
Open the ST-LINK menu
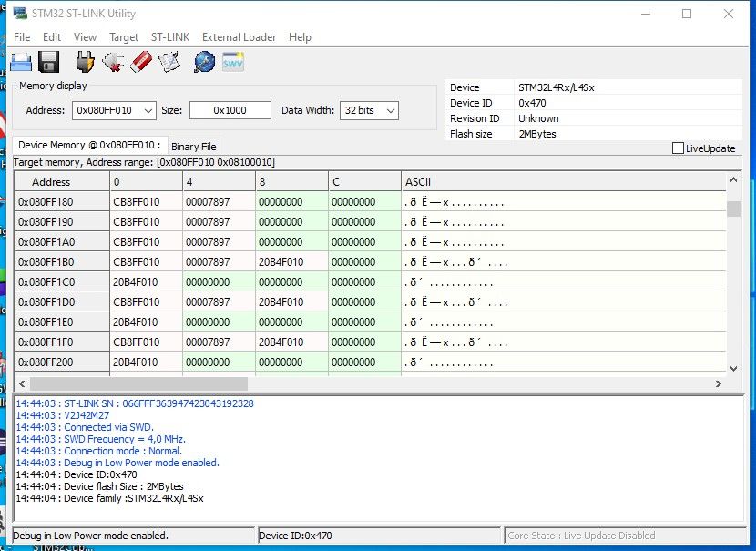[170, 37]
